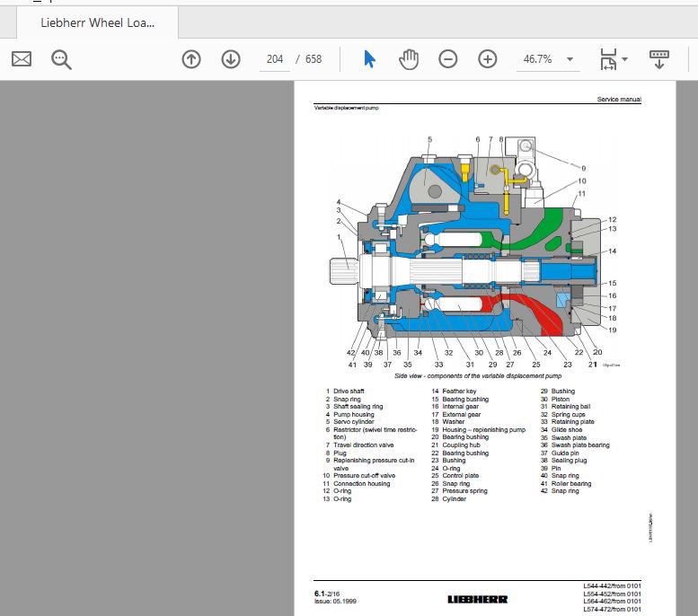Screen dimensions: 698x616
Task: Click legend entry 'Feather key'
Action: click(459, 392)
